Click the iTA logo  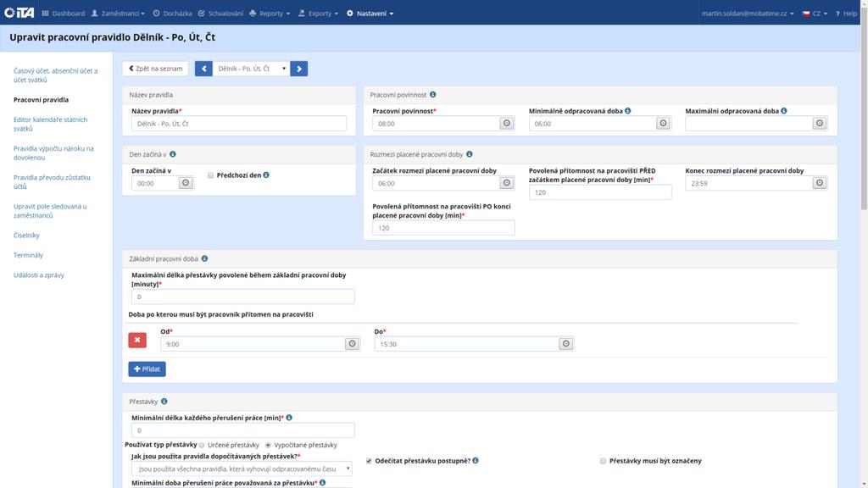coord(19,13)
